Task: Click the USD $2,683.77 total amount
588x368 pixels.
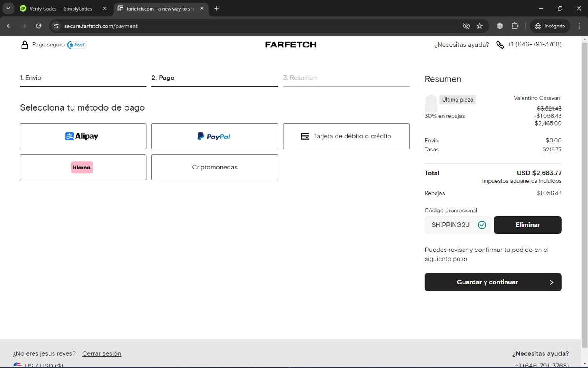Action: click(539, 173)
